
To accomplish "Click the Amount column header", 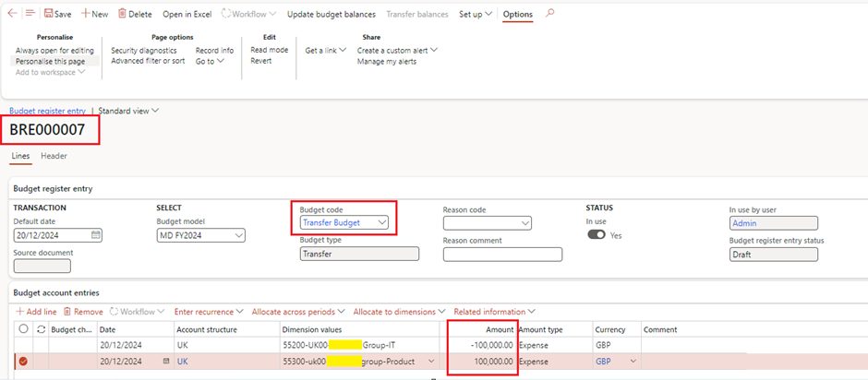I will tap(500, 329).
